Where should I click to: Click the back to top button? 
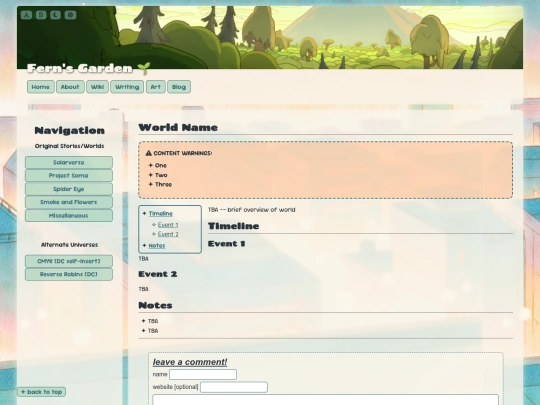(x=42, y=392)
